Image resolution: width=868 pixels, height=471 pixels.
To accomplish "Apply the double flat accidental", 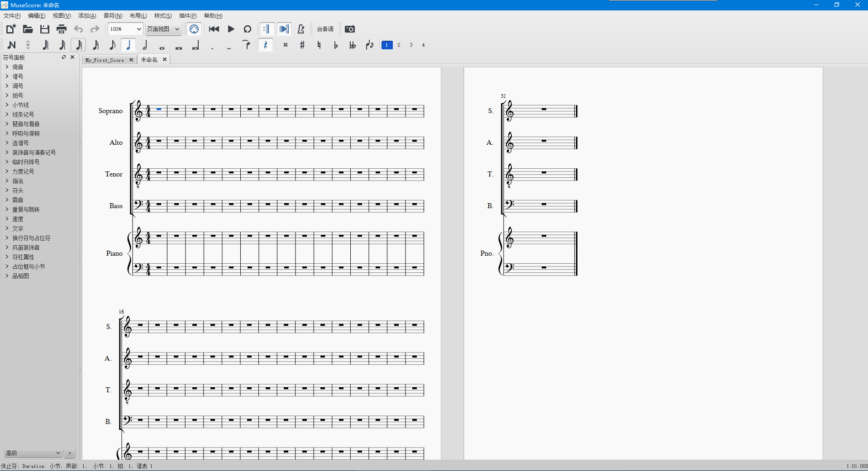I will coord(353,45).
